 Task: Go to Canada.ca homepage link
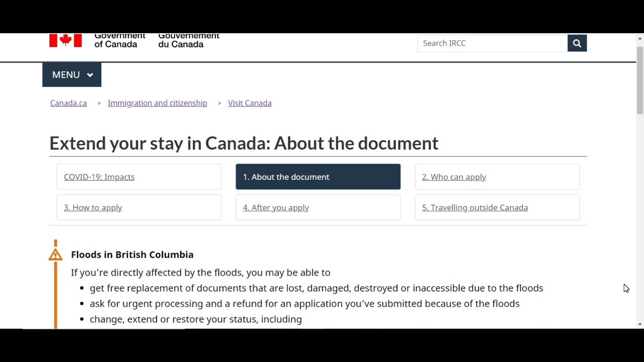tap(68, 103)
